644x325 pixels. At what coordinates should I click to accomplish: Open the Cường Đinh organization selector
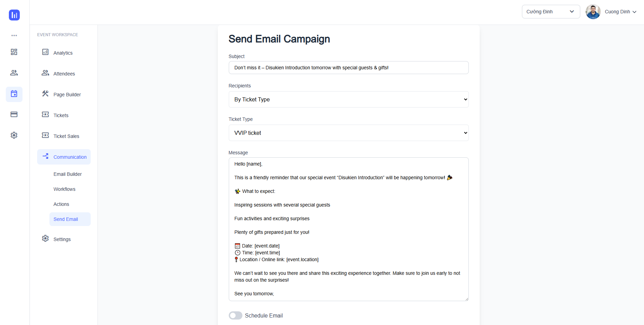tap(551, 12)
